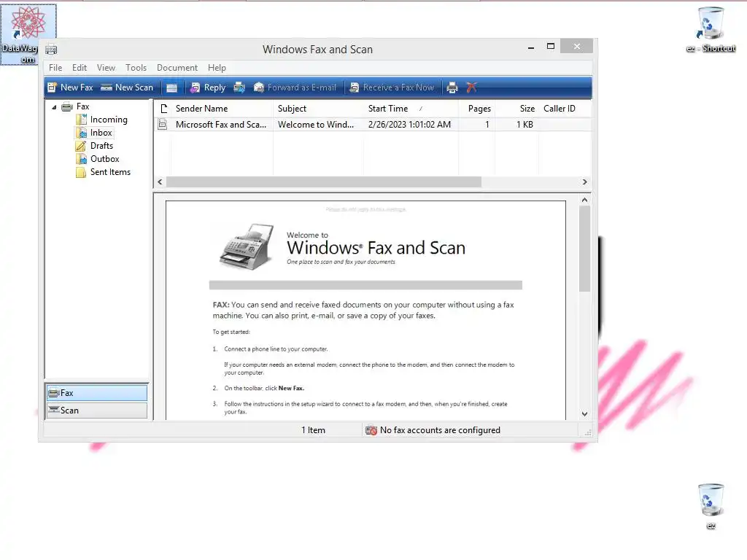
Task: Click the Windows Fax and Scan title-bar icon
Action: point(51,50)
